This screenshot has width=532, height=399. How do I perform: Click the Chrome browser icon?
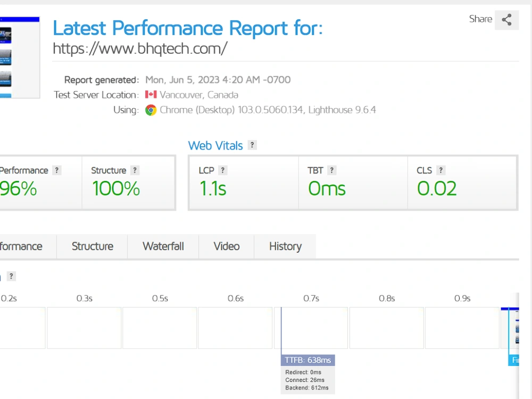click(151, 110)
